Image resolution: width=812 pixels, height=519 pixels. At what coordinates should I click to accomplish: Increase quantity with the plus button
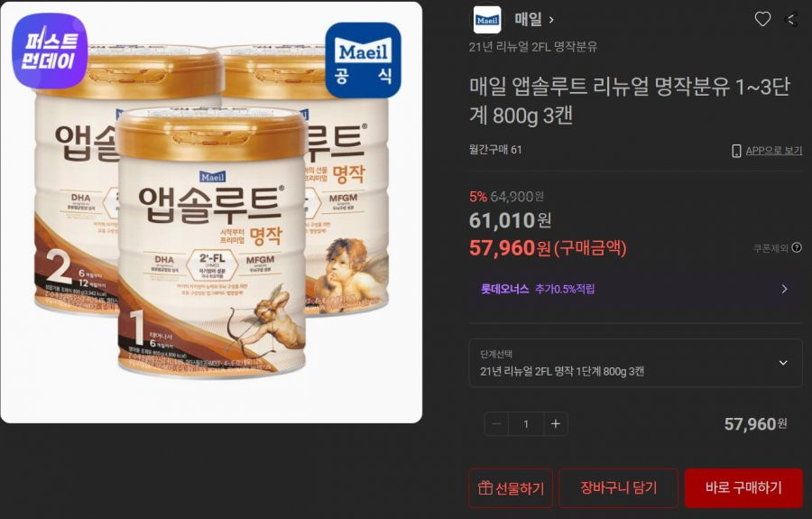pyautogui.click(x=556, y=424)
